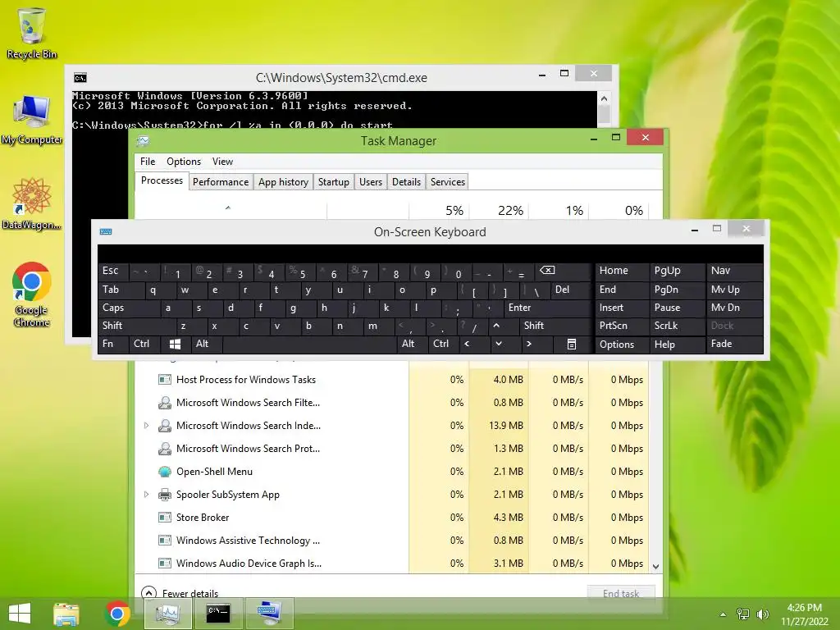840x630 pixels.
Task: Switch to the App history tab
Action: [x=283, y=181]
